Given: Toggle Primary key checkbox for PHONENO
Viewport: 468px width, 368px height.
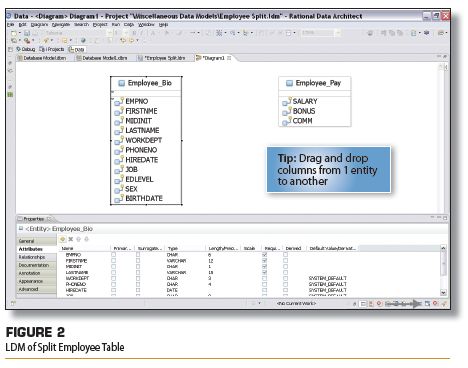Looking at the screenshot, I should tap(114, 284).
